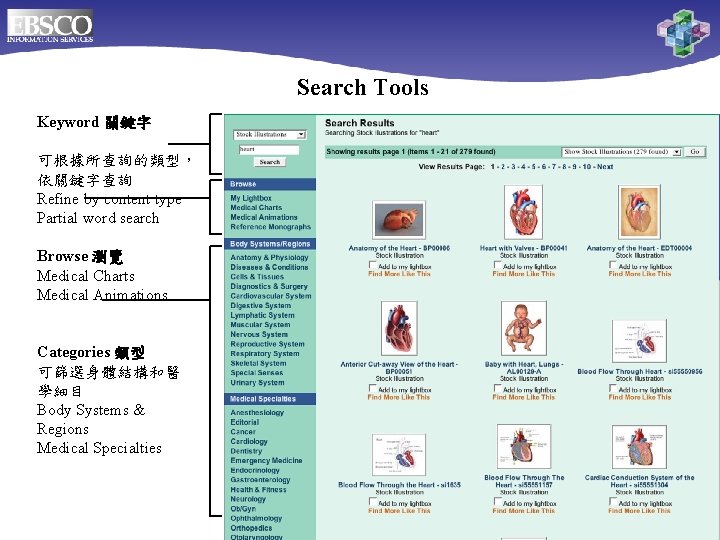The width and height of the screenshot is (720, 540).
Task: Open Skeletal System category
Action: [259, 363]
